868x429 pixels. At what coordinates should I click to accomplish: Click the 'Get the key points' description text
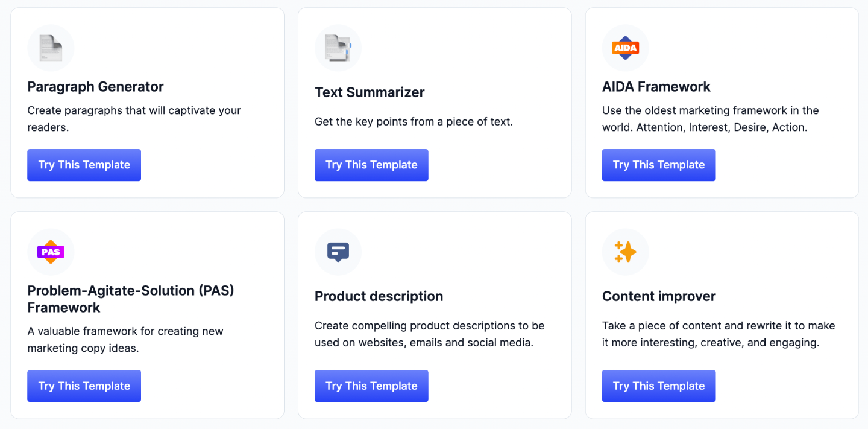(414, 122)
